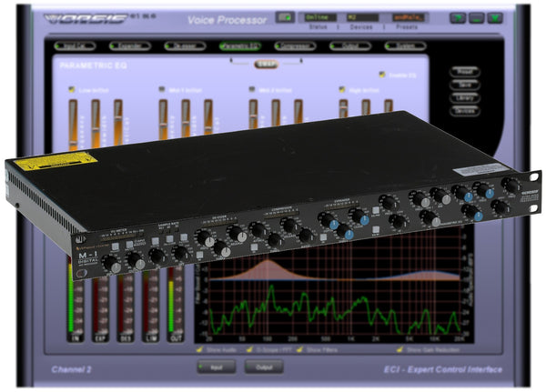546x392 pixels.
Task: Open the Devices display showing M2
Action: tap(362, 17)
